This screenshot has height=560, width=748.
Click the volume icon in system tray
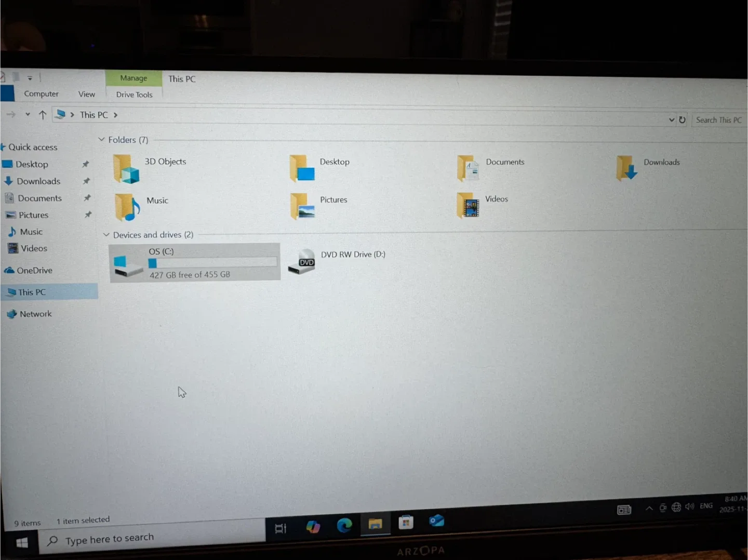pos(690,507)
